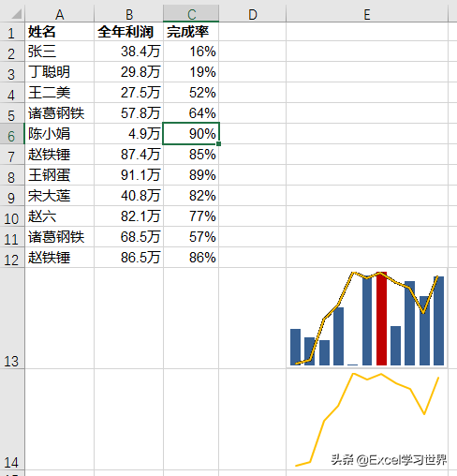Click profit cell 68.5万

pyautogui.click(x=128, y=237)
